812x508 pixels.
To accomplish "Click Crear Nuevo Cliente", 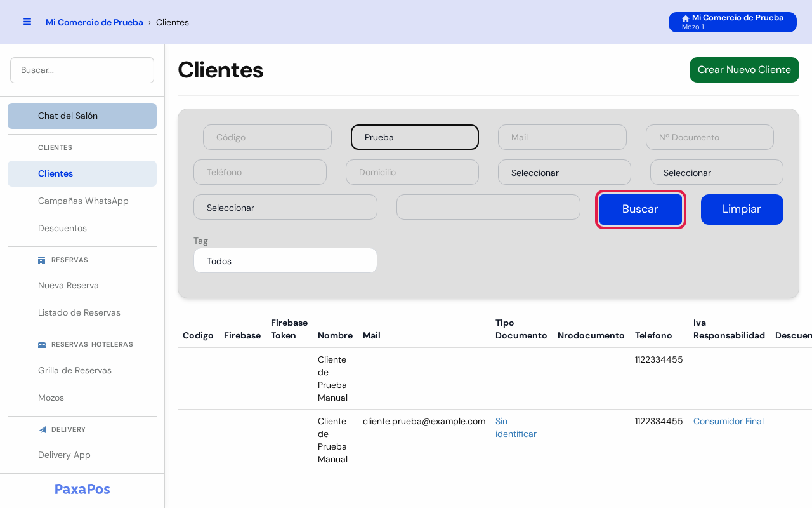I will point(744,70).
